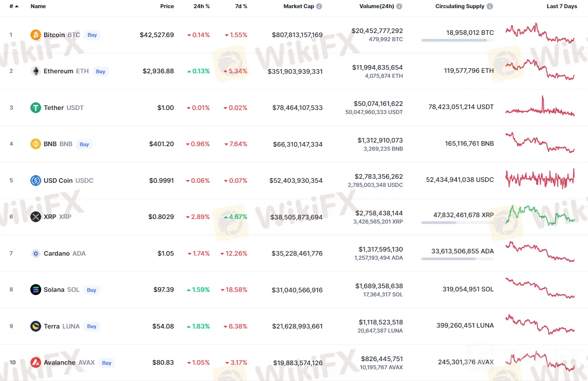Sort table by 7d % column header

pyautogui.click(x=241, y=6)
